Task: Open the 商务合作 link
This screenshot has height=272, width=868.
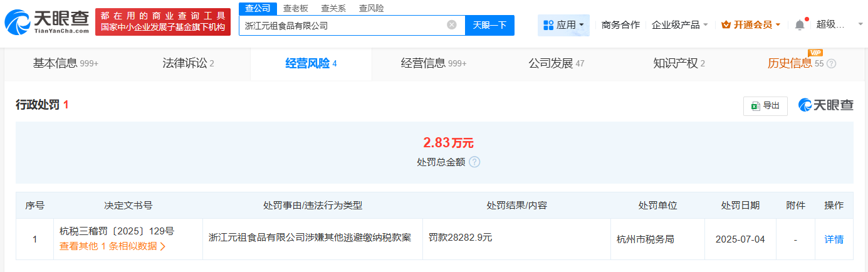Action: pos(620,25)
